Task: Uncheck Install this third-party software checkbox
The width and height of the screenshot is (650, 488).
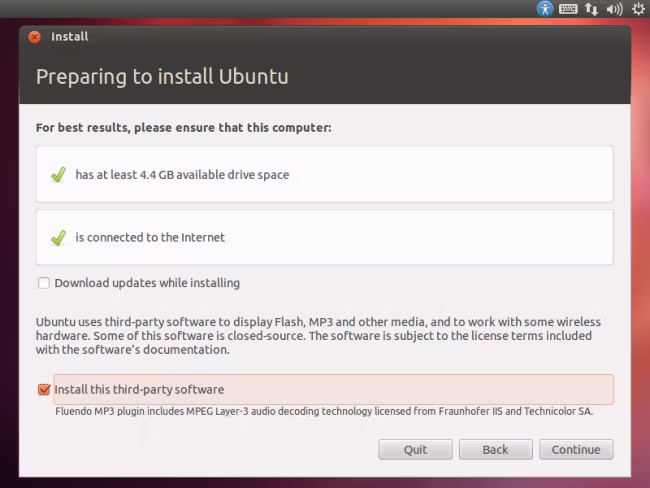Action: pos(44,389)
